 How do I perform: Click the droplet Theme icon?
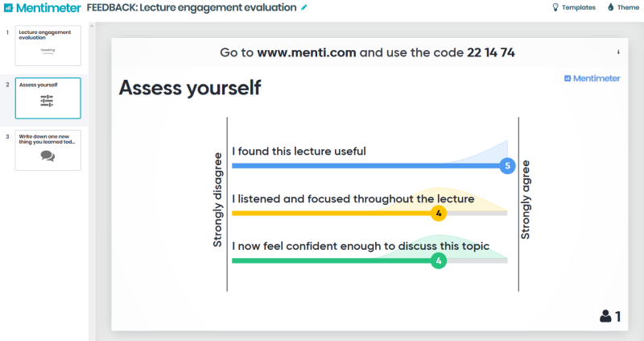610,7
